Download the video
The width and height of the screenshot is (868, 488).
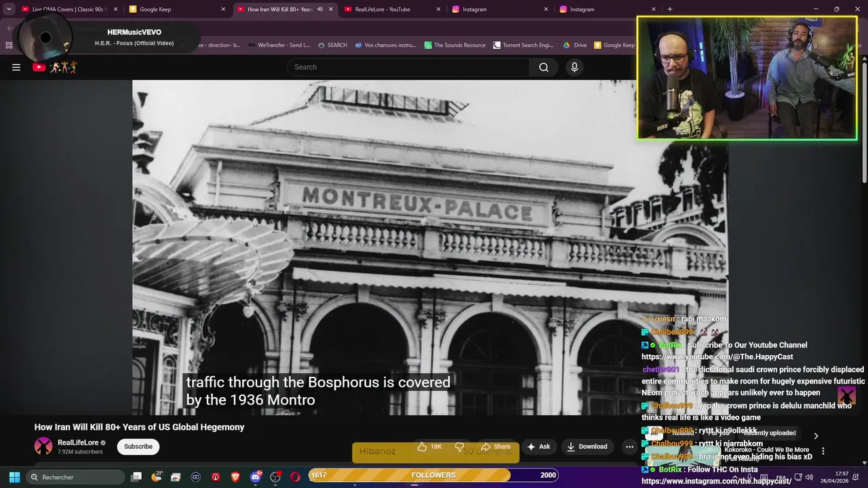(587, 447)
